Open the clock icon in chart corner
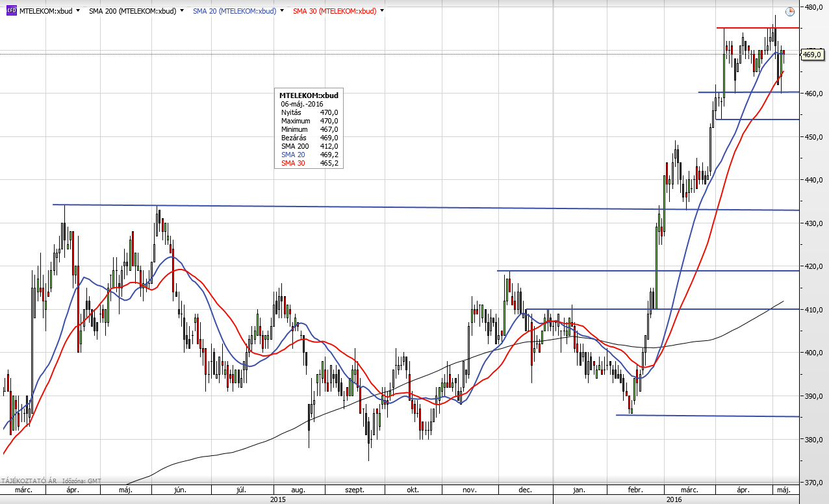This screenshot has height=504, width=829. pyautogui.click(x=790, y=12)
